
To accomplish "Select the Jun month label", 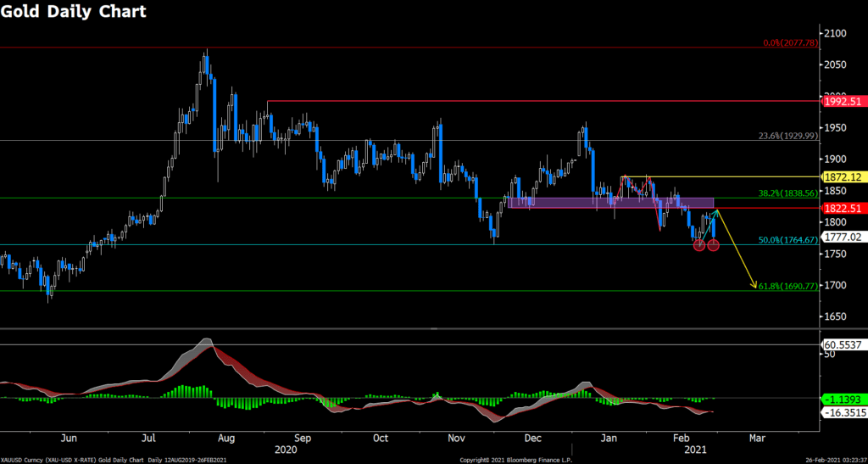I will click(68, 438).
